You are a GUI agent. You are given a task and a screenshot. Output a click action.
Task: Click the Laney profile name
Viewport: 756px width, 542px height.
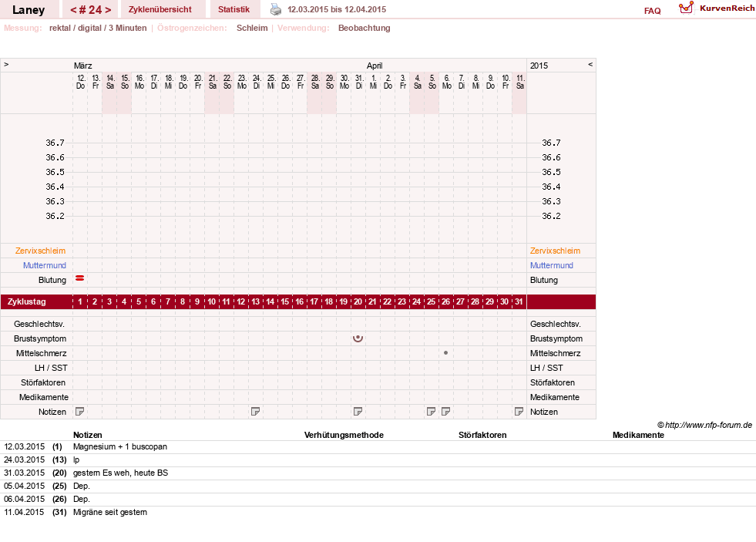[x=29, y=10]
